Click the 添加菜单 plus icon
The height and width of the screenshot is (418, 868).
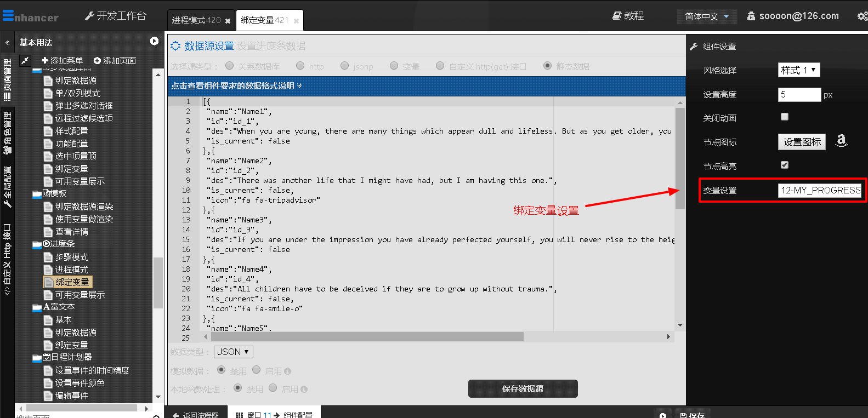(45, 60)
